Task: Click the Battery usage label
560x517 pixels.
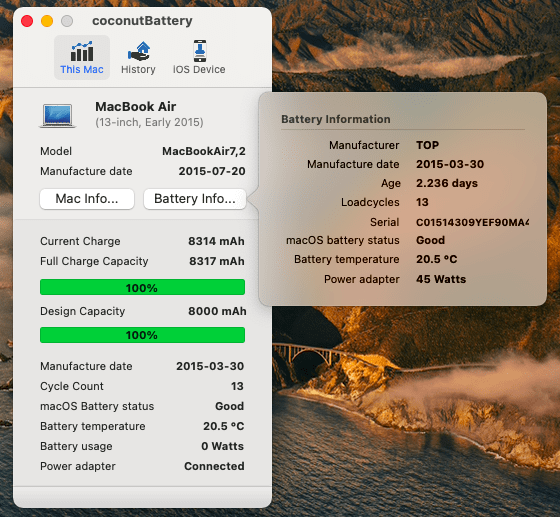Action: 76,446
